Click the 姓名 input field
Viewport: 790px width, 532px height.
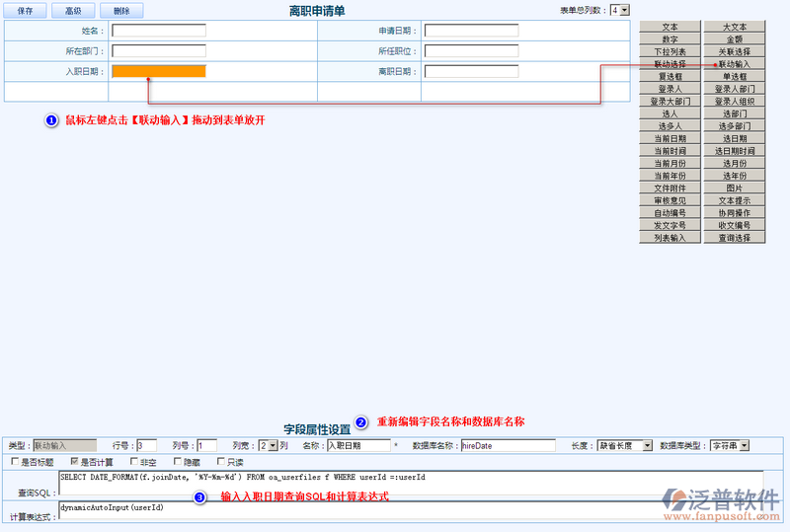pyautogui.click(x=159, y=31)
